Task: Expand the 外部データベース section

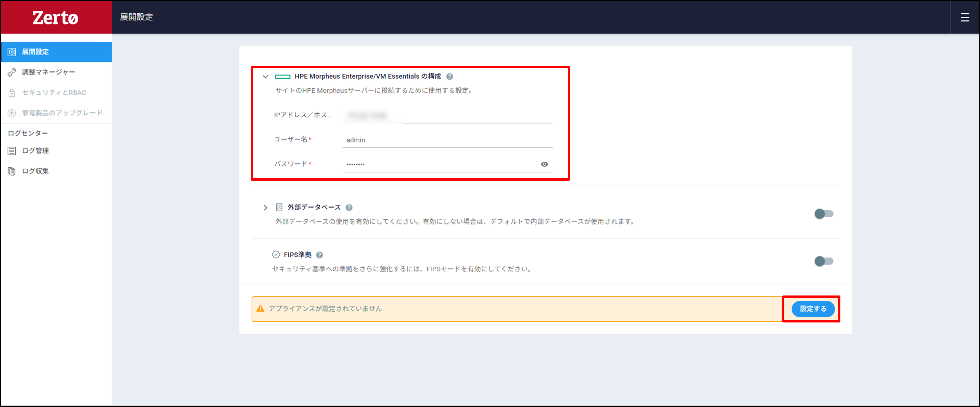Action: click(x=265, y=208)
